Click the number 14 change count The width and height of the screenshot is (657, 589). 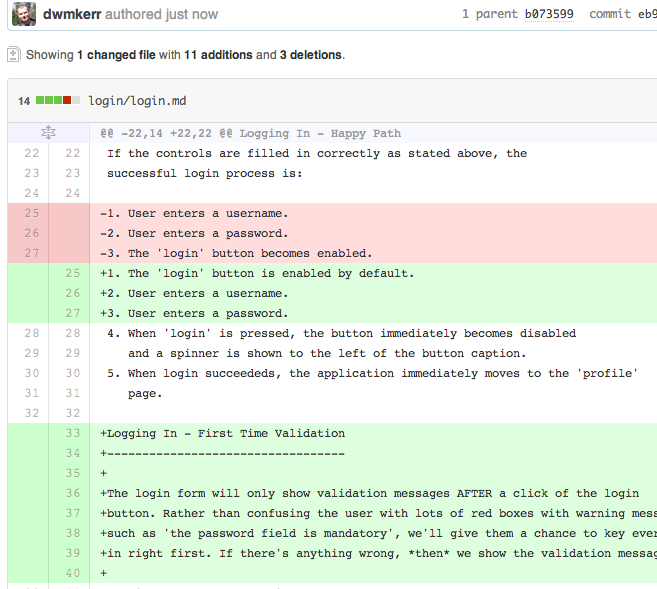point(24,101)
